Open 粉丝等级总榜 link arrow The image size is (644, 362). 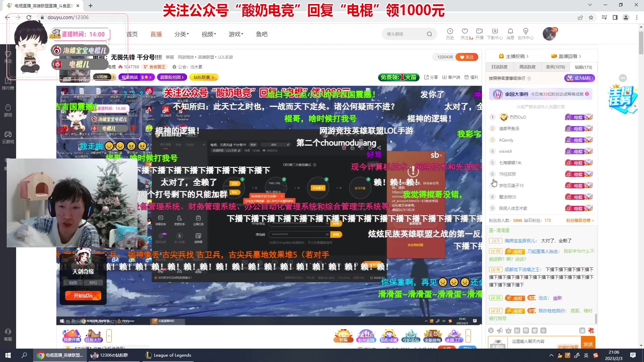point(580,220)
